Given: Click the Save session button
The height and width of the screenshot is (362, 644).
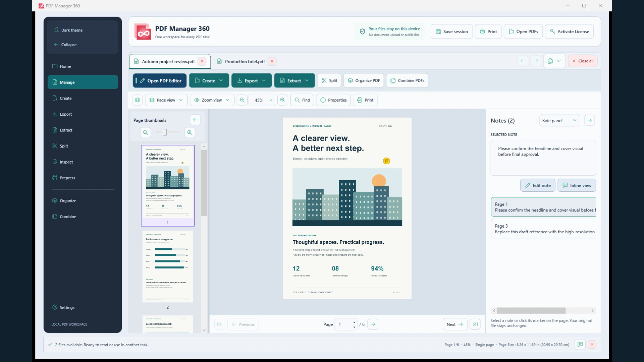Looking at the screenshot, I should click(x=451, y=32).
